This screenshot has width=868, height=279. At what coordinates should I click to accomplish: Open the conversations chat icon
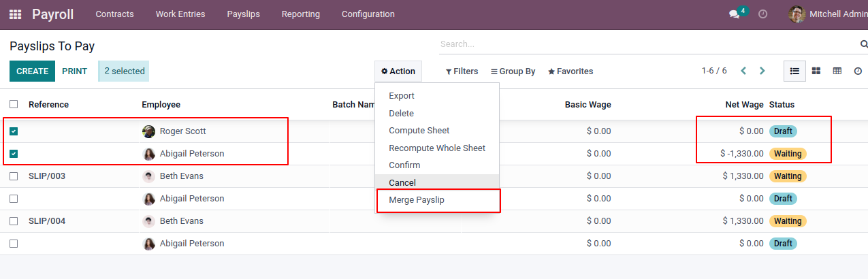(x=734, y=14)
